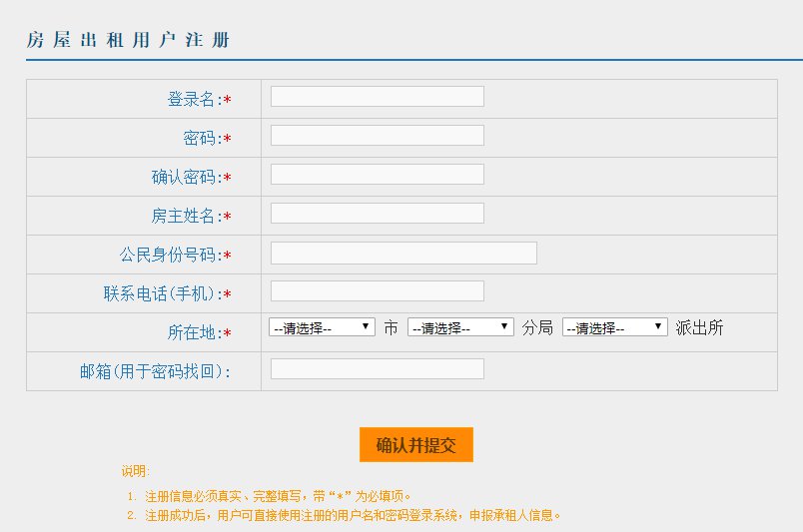Click the 公民身份号码 label
Viewport: 803px width, 532px height.
[169, 255]
